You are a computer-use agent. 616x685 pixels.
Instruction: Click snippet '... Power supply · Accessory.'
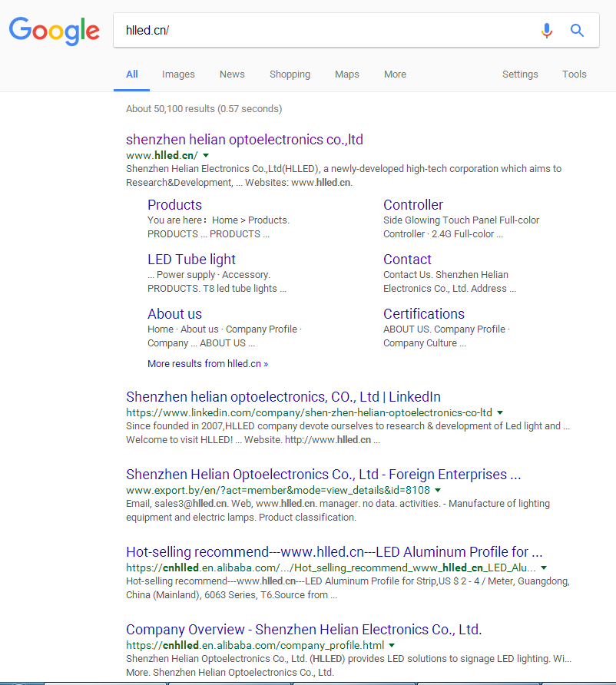(209, 275)
